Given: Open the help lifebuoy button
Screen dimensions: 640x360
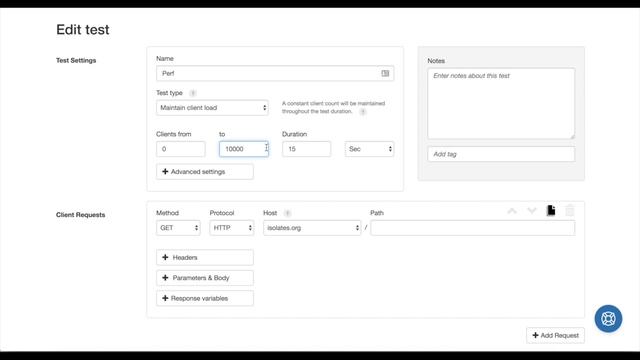Looking at the screenshot, I should pyautogui.click(x=608, y=318).
